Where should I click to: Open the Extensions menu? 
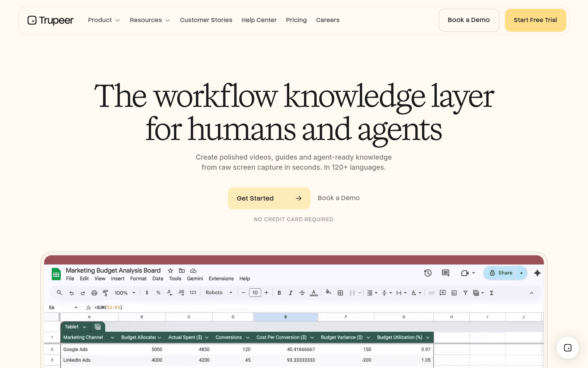point(221,279)
